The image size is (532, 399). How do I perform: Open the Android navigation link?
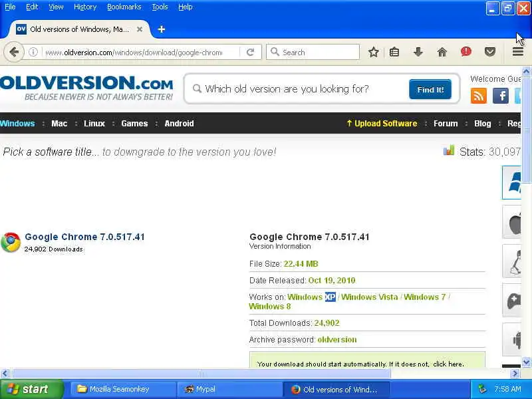tap(179, 124)
